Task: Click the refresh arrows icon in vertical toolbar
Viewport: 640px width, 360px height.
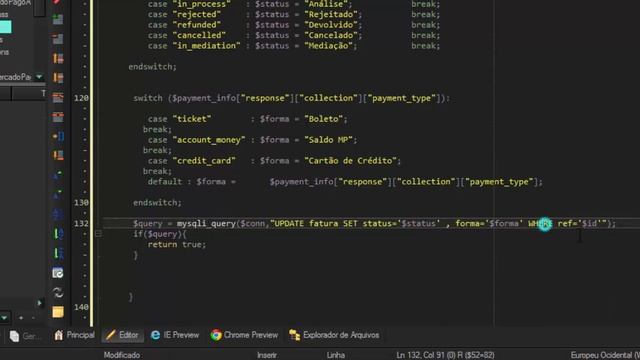Action: (58, 293)
